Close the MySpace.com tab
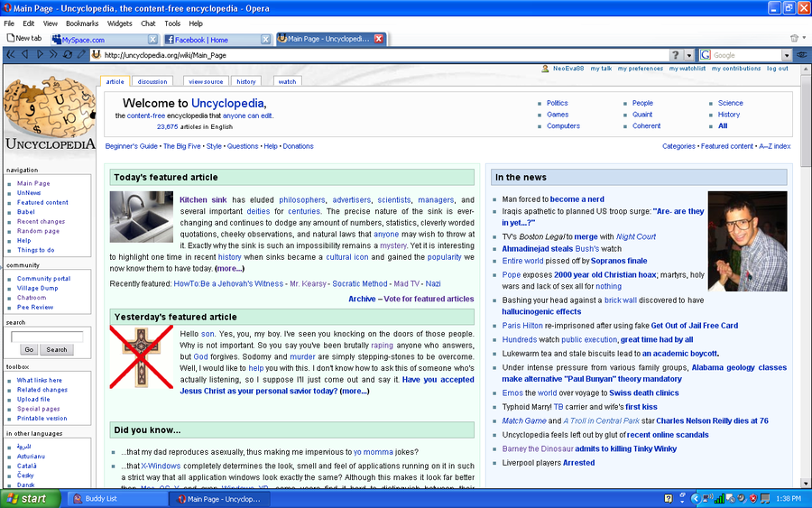Screen dimensions: 812x508 (152, 40)
